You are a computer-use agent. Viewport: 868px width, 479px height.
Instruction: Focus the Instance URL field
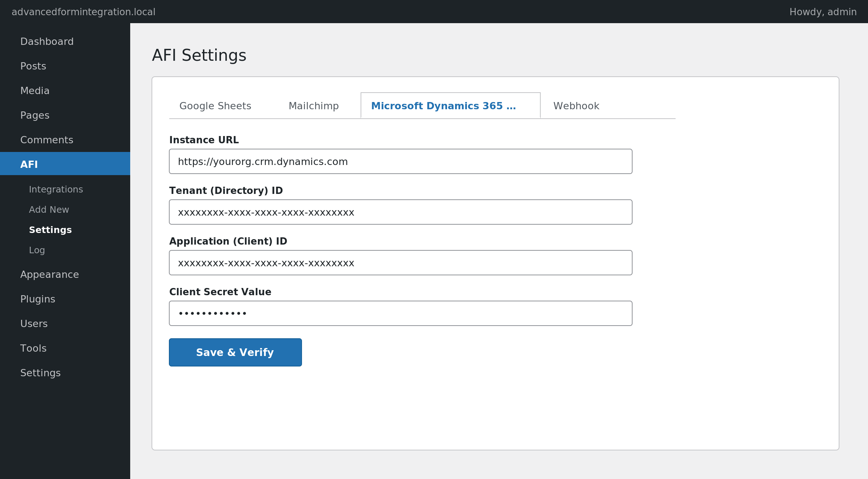tap(401, 161)
